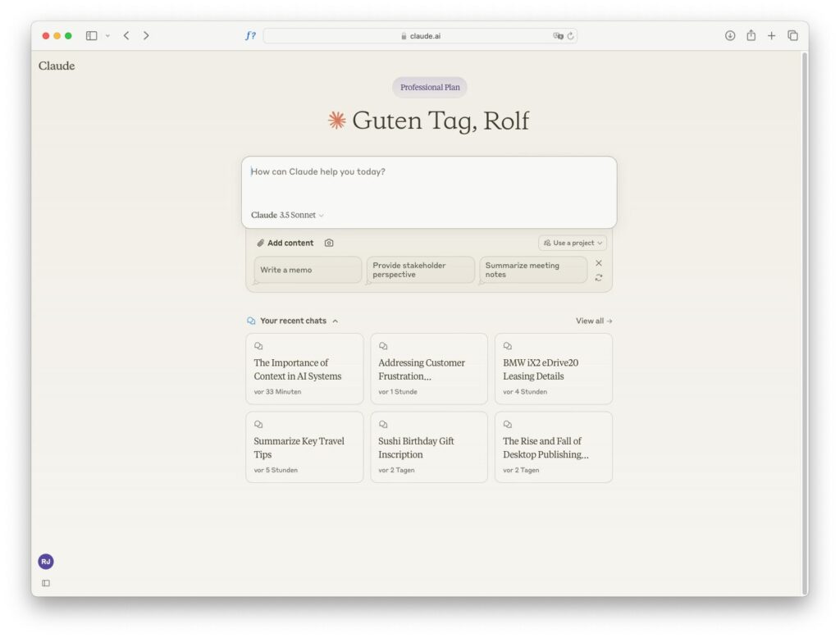Reload the page in the address bar

tap(571, 36)
